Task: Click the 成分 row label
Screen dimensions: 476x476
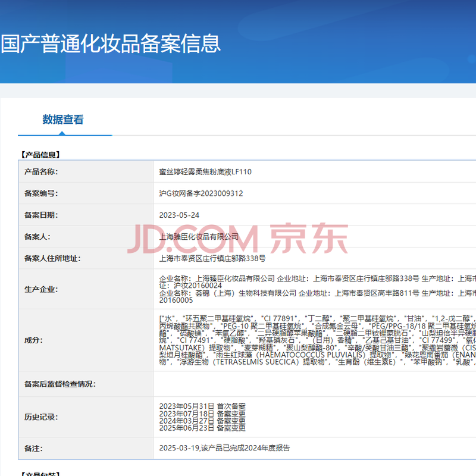Action: tap(33, 340)
